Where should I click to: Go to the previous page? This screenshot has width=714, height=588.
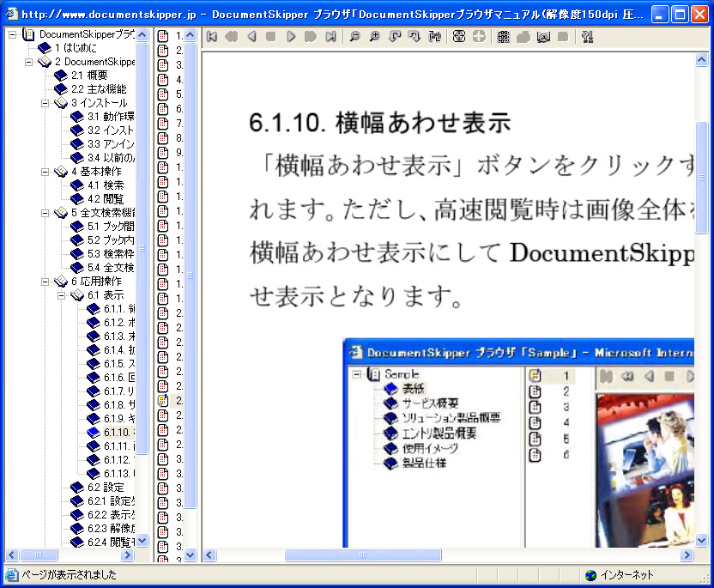(251, 36)
